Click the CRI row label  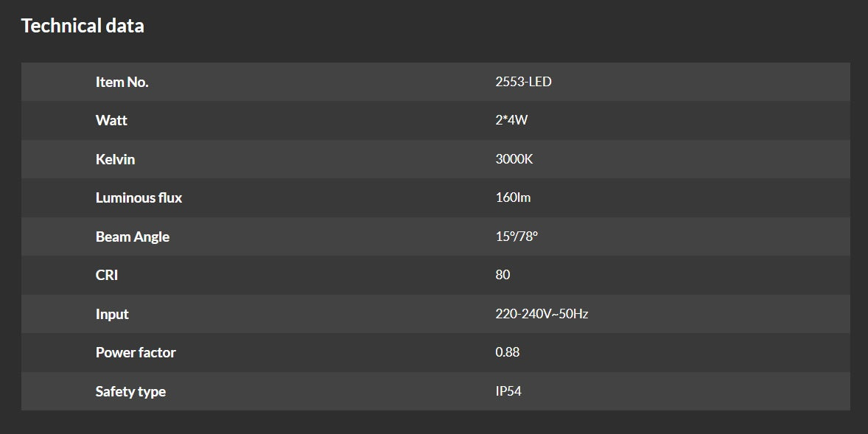click(107, 275)
